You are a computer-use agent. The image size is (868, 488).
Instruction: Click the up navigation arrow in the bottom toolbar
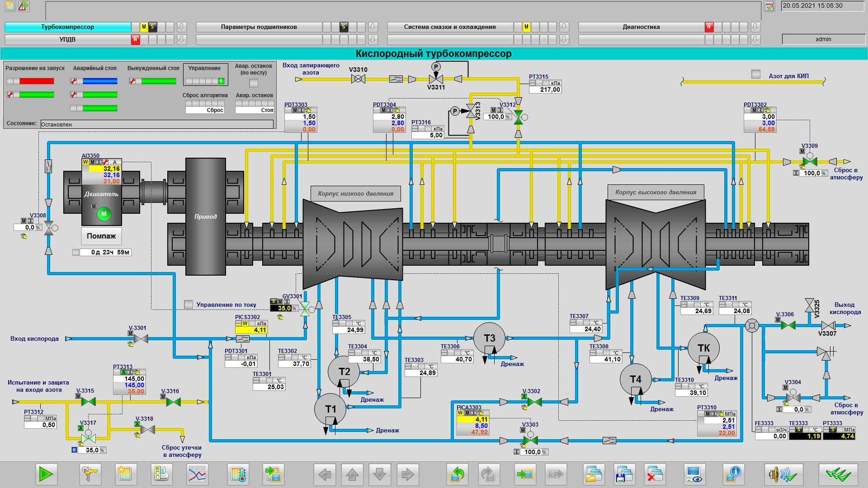tap(352, 474)
